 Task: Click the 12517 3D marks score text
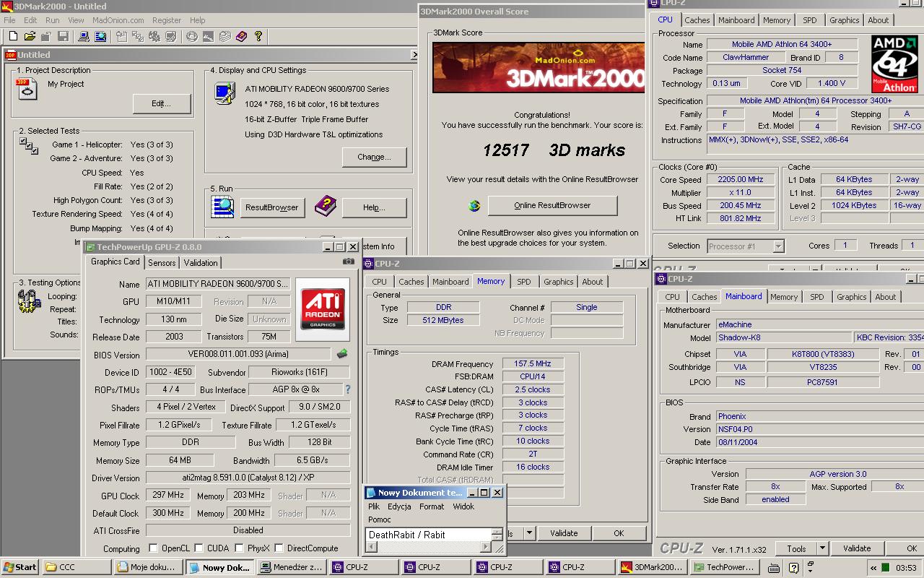[x=554, y=150]
